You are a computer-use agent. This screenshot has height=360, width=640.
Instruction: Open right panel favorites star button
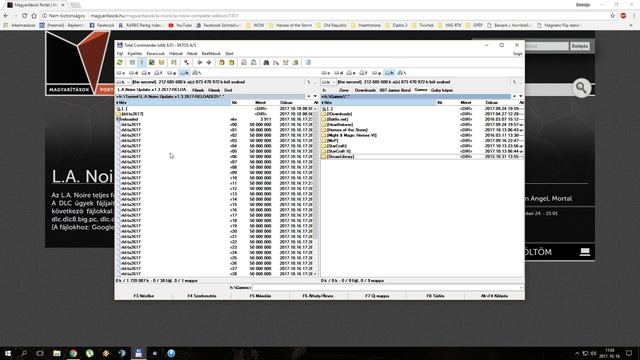tap(514, 96)
